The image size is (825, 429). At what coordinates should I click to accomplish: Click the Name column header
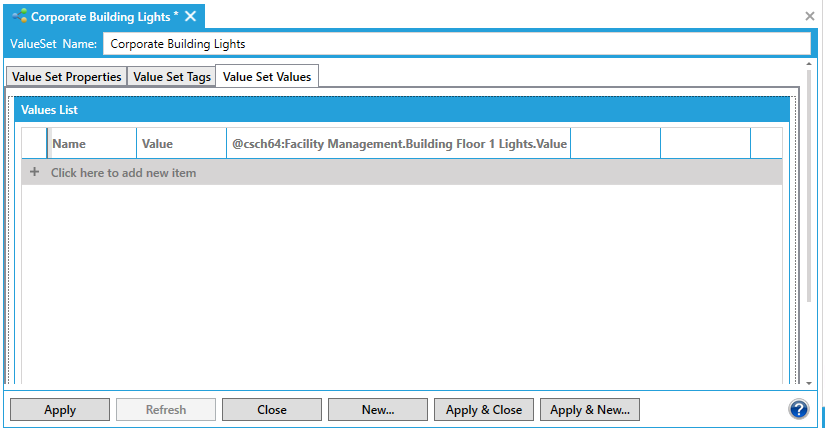tap(91, 144)
